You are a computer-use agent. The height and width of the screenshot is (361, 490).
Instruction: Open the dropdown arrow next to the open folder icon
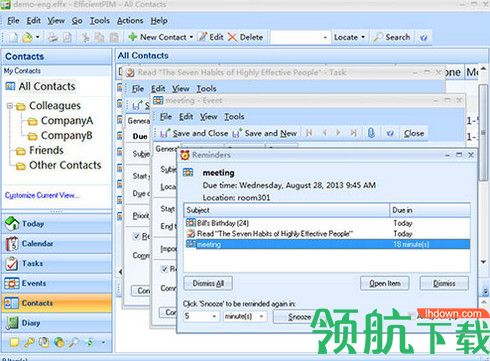[x=37, y=37]
